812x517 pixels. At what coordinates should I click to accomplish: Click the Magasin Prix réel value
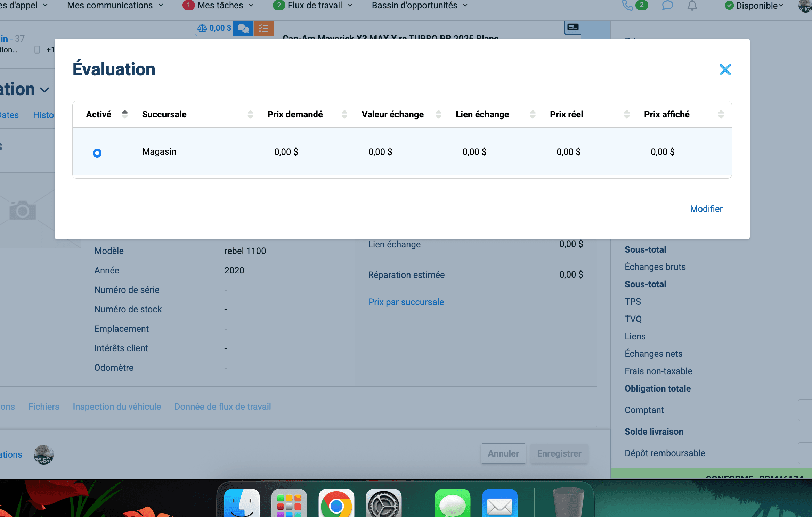click(568, 152)
